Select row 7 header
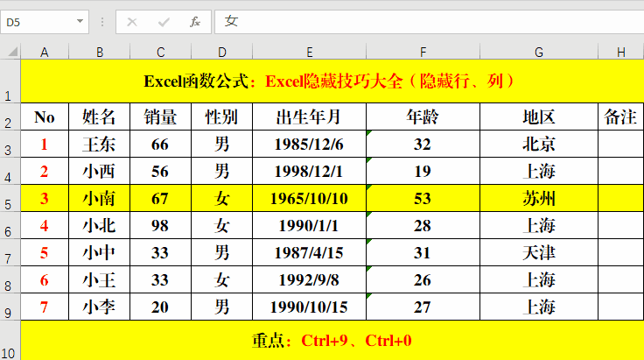This screenshot has width=644, height=360. click(10, 252)
